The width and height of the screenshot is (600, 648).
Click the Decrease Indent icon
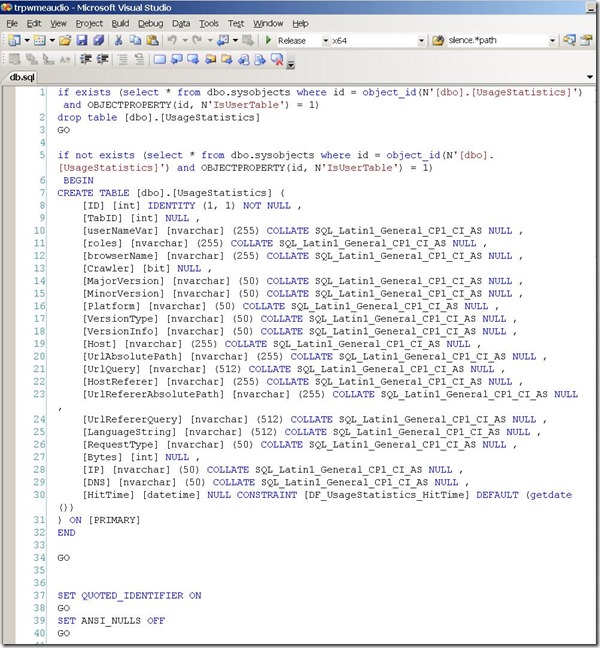[86, 60]
